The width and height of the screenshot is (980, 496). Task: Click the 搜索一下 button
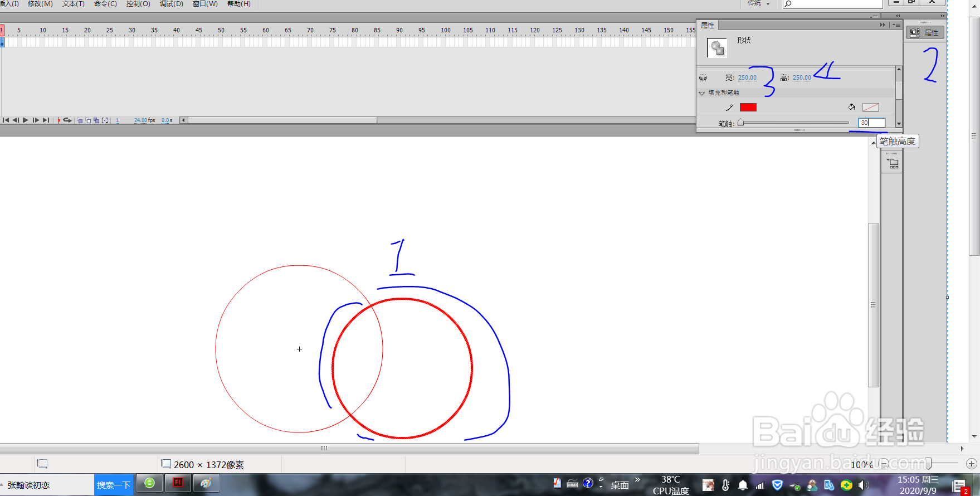tap(114, 485)
